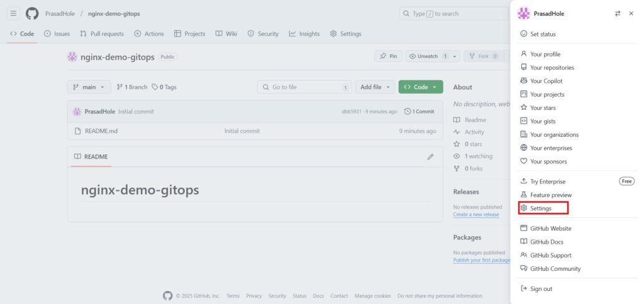Image resolution: width=644 pixels, height=304 pixels.
Task: Open the green Code dropdown
Action: [x=421, y=87]
